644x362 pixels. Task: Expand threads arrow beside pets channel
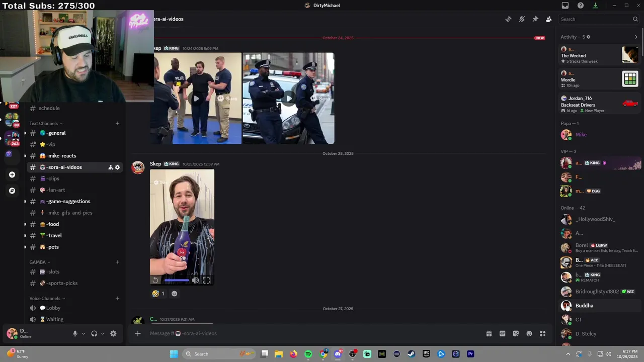tap(25, 247)
